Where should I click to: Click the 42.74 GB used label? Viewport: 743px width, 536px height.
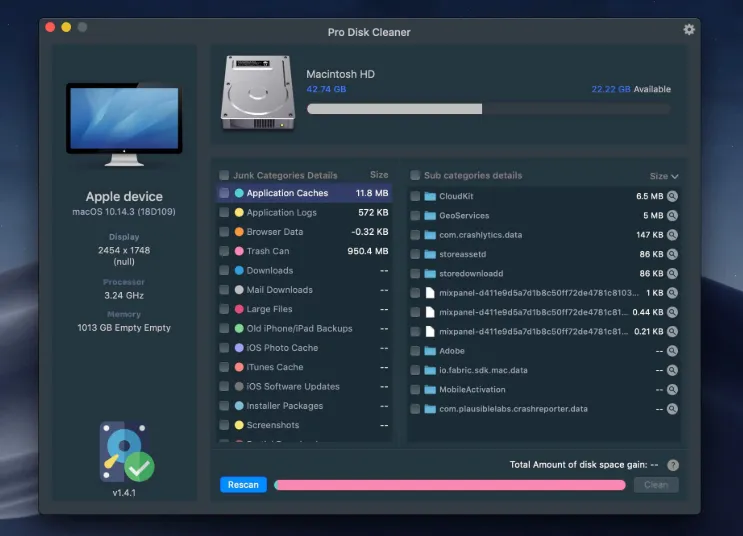point(326,89)
